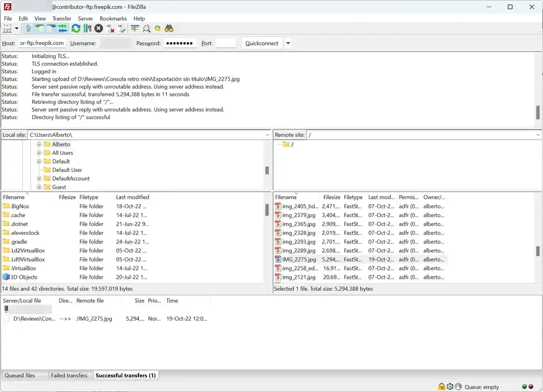Toggle transfer queue display icon

pyautogui.click(x=63, y=29)
